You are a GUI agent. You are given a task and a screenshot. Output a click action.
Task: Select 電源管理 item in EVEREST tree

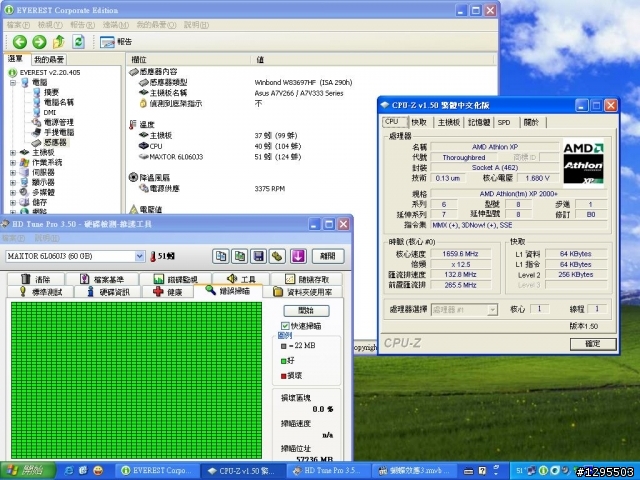click(58, 122)
